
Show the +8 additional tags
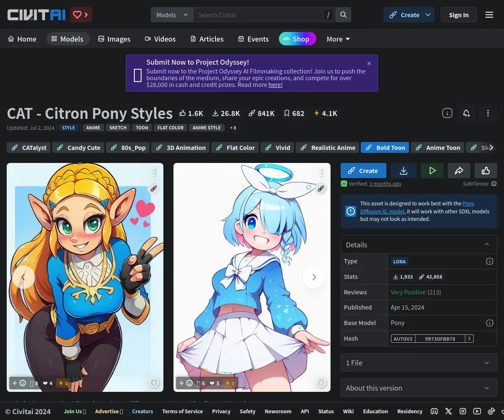(233, 128)
